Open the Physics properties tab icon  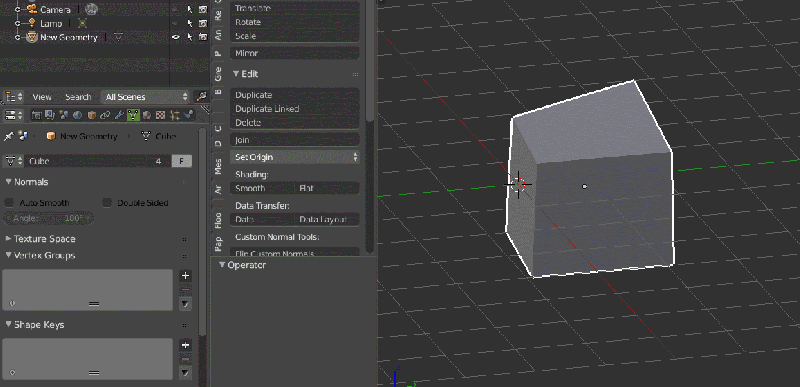pyautogui.click(x=188, y=114)
